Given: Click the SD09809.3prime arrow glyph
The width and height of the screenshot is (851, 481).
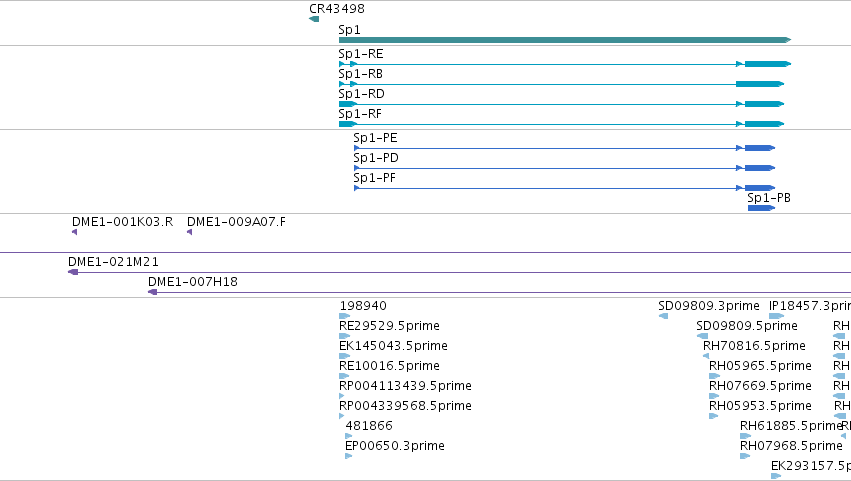Looking at the screenshot, I should [663, 316].
